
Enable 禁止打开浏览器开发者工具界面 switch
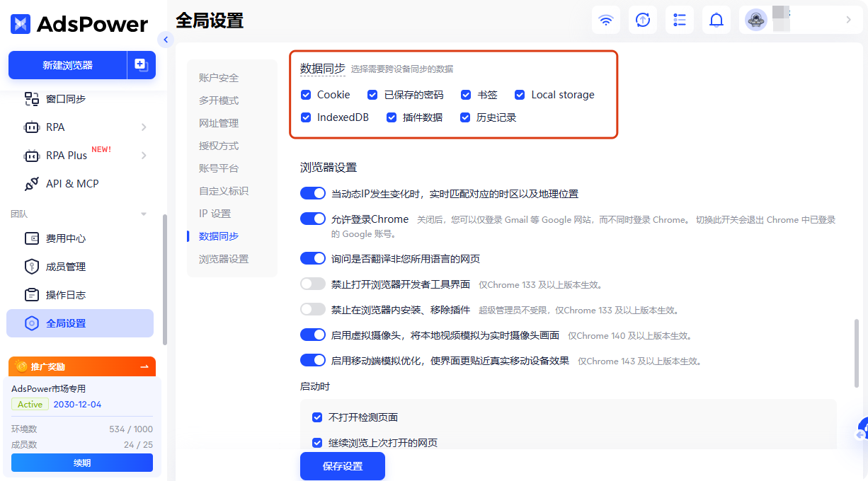click(x=313, y=284)
